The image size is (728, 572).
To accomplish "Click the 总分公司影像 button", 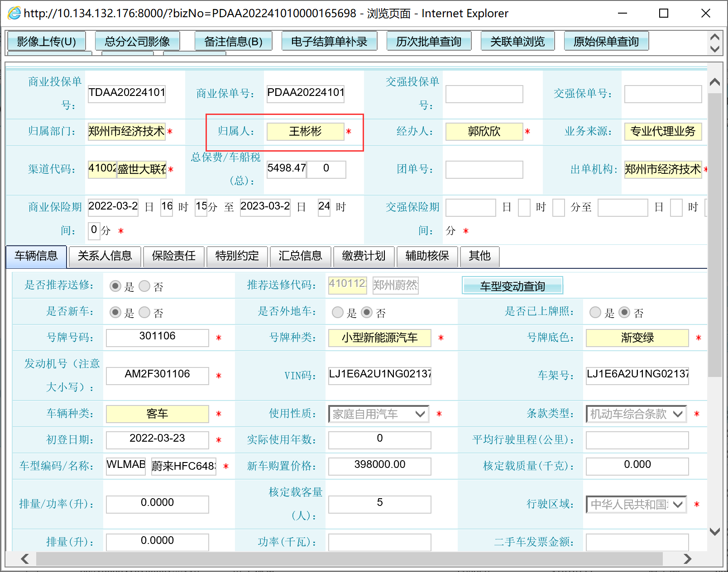I will pos(137,42).
